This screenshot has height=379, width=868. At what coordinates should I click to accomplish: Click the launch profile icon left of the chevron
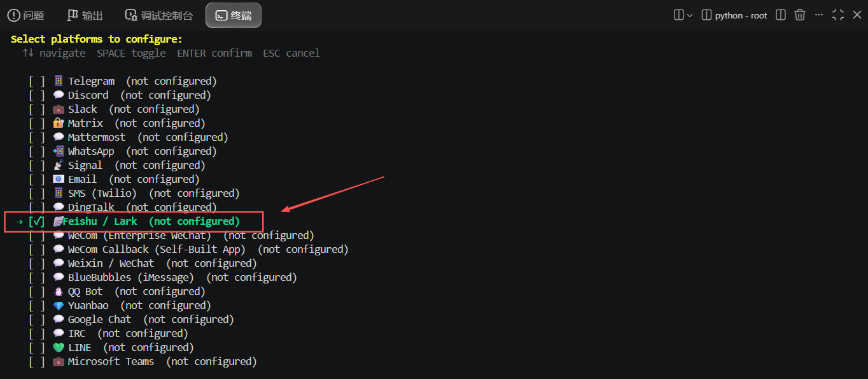[x=678, y=15]
